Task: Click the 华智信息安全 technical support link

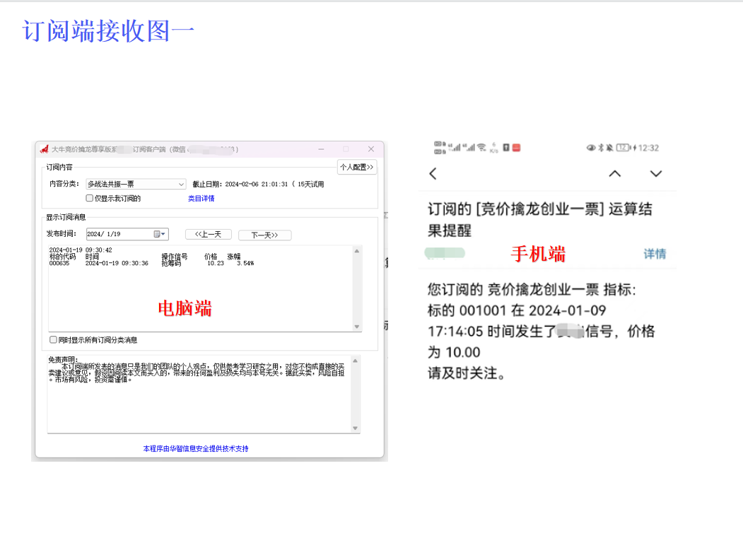Action: pos(196,448)
